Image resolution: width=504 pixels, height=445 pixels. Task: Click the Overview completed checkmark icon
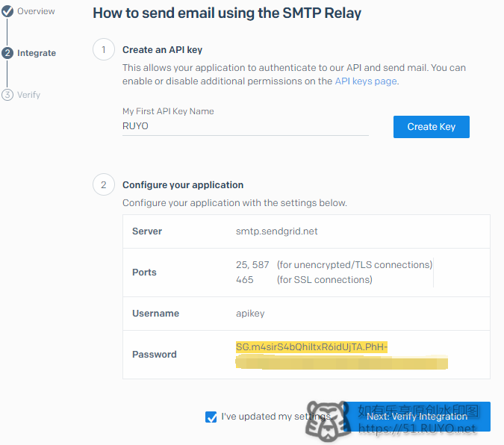[7, 11]
